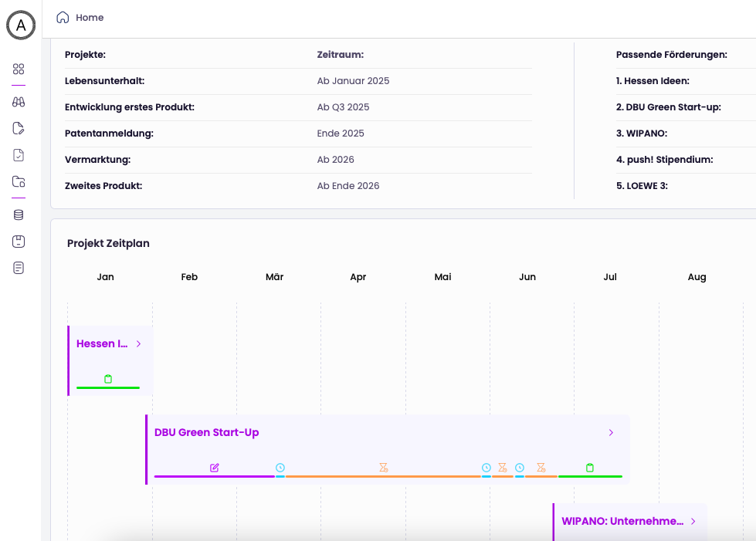Screen dimensions: 756x541
Task: Go to Home in the breadcrumb
Action: [89, 18]
